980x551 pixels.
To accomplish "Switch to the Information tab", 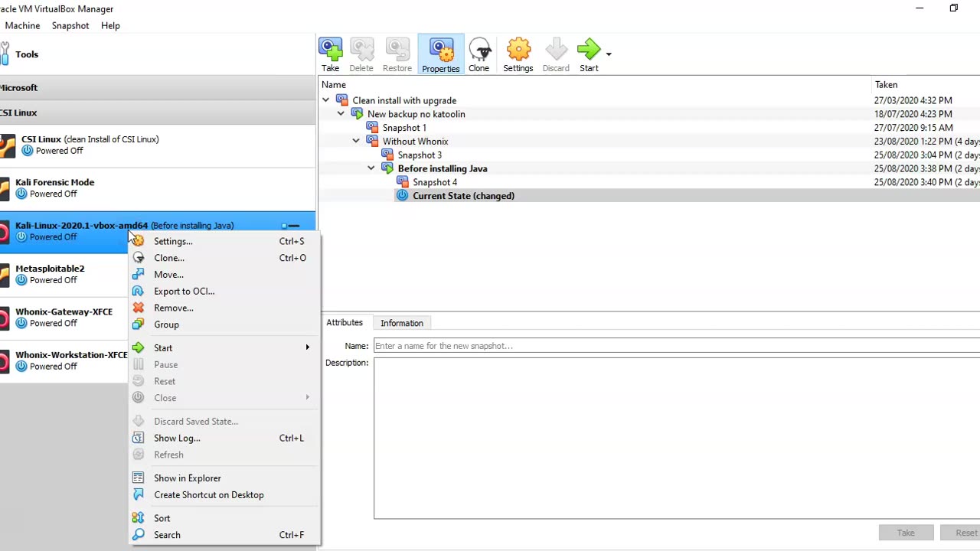I will pyautogui.click(x=402, y=323).
